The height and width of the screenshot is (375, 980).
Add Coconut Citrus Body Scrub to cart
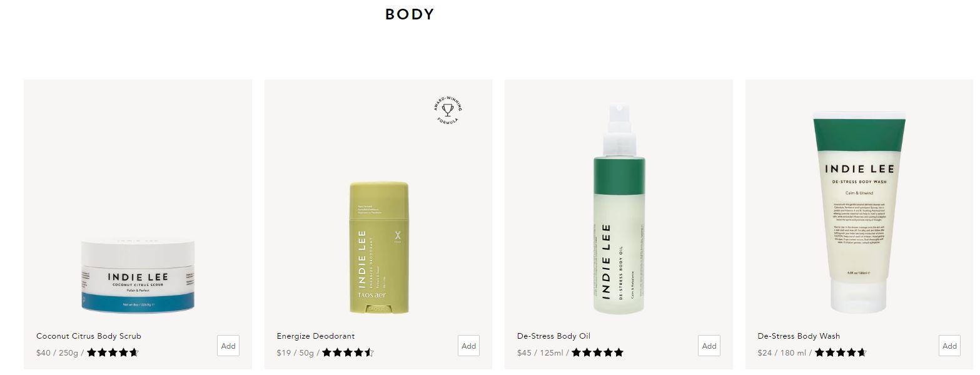pyautogui.click(x=228, y=346)
